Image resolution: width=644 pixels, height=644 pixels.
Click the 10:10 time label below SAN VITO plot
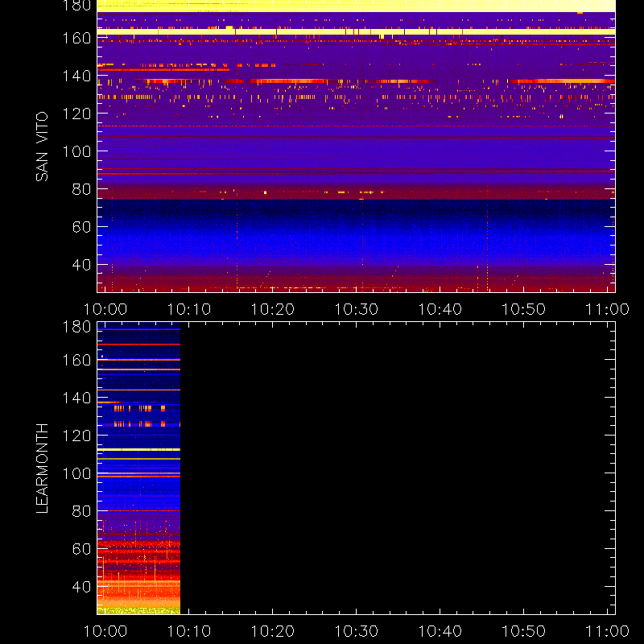pos(189,309)
